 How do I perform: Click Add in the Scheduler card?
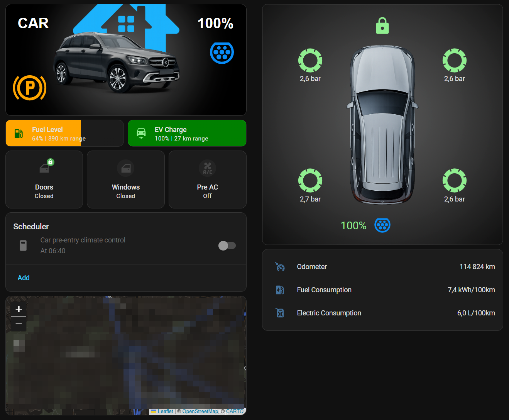tap(24, 278)
